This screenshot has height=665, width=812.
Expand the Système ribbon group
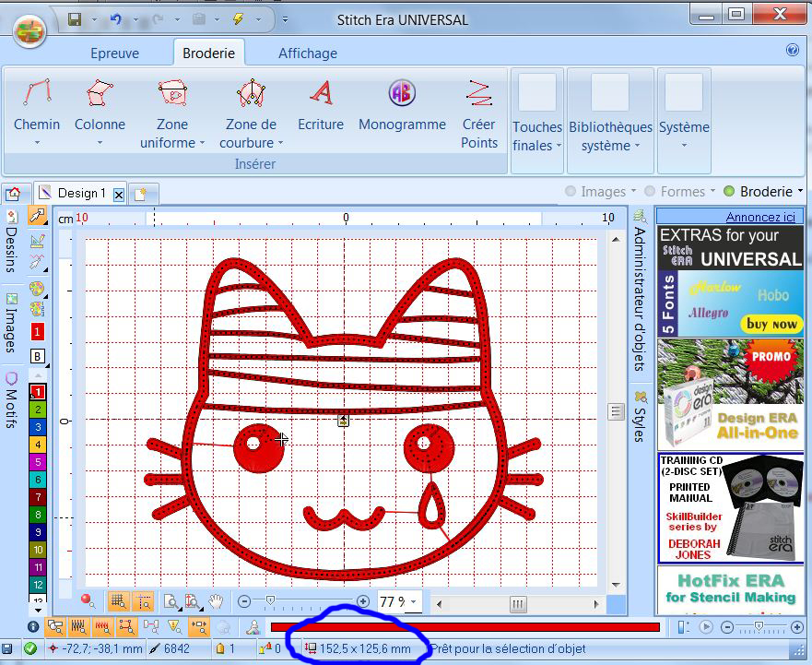684,120
